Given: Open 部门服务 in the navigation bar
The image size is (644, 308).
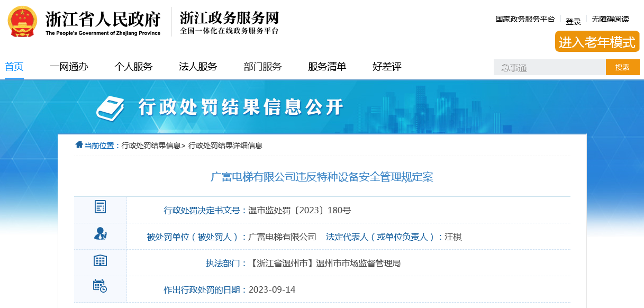Looking at the screenshot, I should tap(262, 67).
